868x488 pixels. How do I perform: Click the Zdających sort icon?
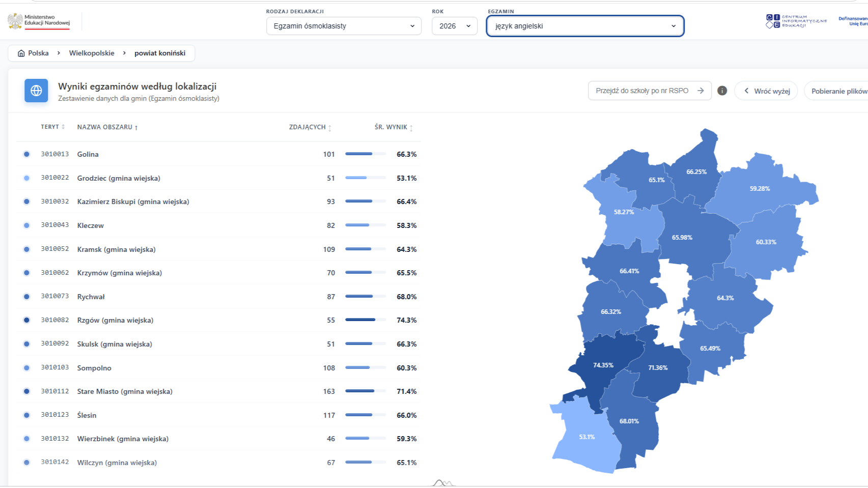[x=330, y=128]
